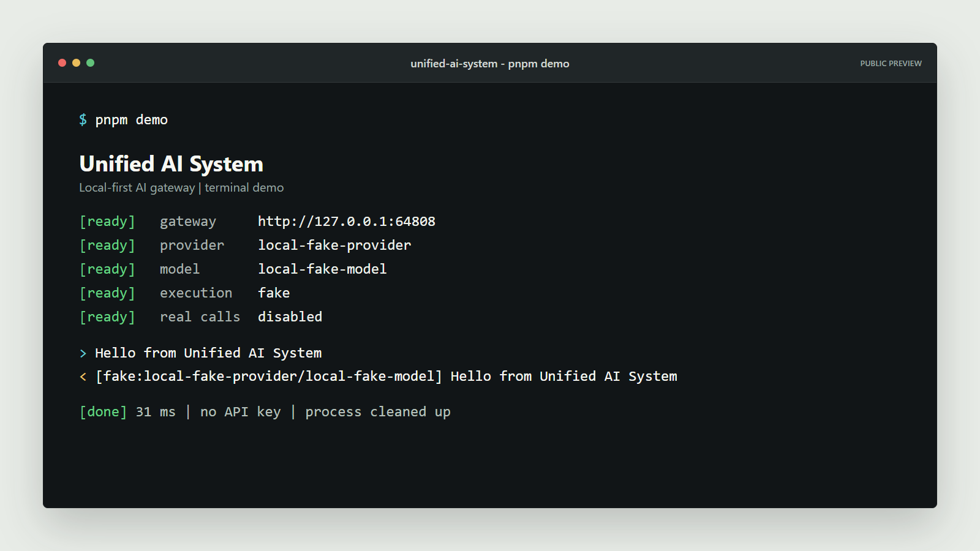Click the 'pnpm demo' command text
Viewport: 980px width, 551px height.
(131, 120)
